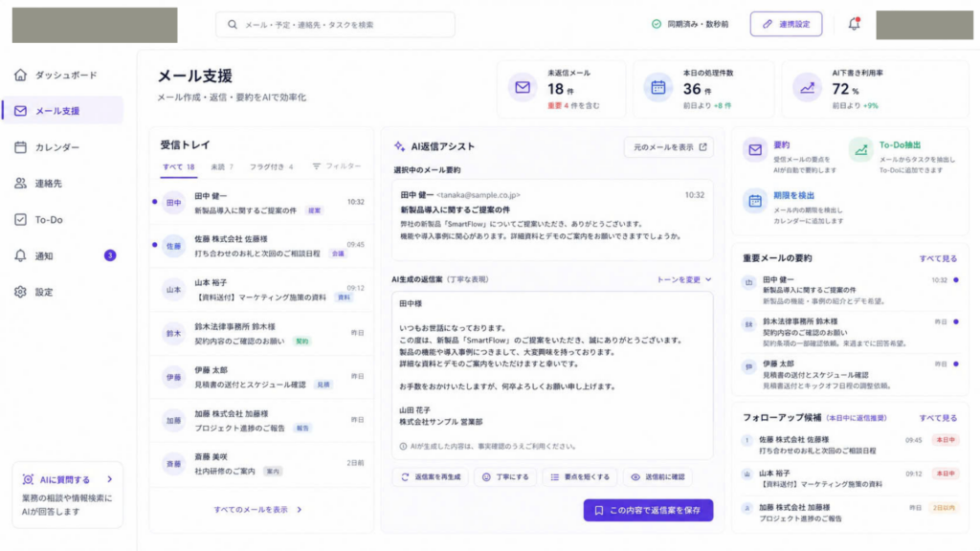Click the 要点を短くする button

[x=580, y=477]
